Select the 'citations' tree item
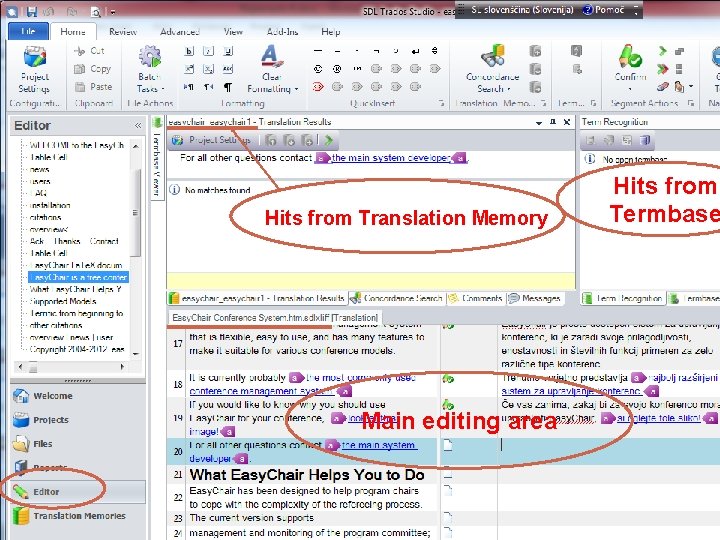The width and height of the screenshot is (720, 540). click(x=45, y=217)
